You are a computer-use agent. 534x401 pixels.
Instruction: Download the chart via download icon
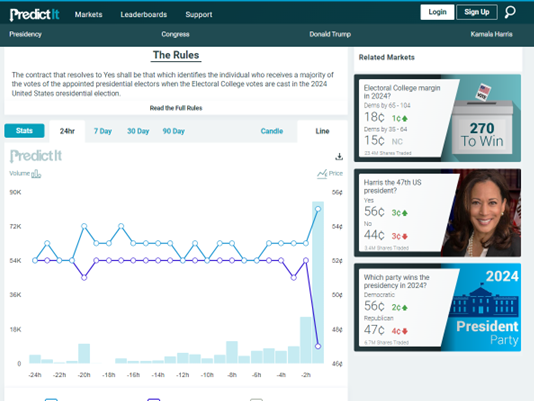click(x=339, y=156)
